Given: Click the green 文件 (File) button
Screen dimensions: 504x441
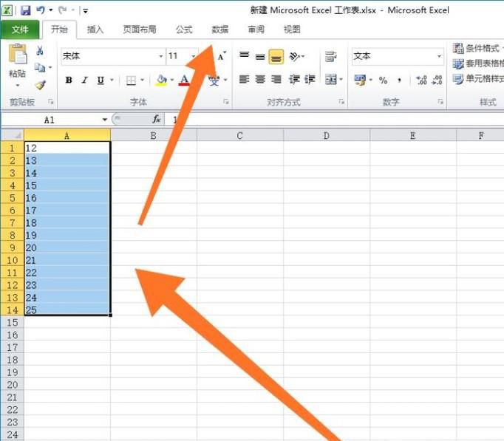Looking at the screenshot, I should click(20, 30).
